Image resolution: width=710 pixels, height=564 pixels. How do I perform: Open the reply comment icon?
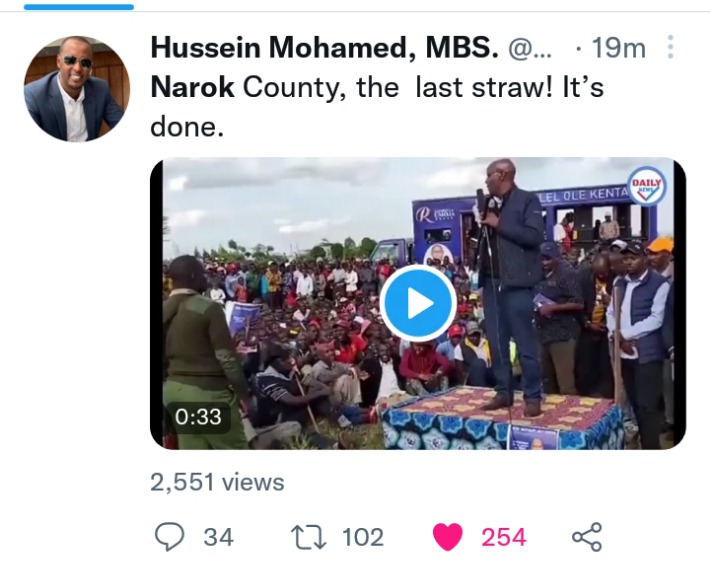[x=169, y=537]
